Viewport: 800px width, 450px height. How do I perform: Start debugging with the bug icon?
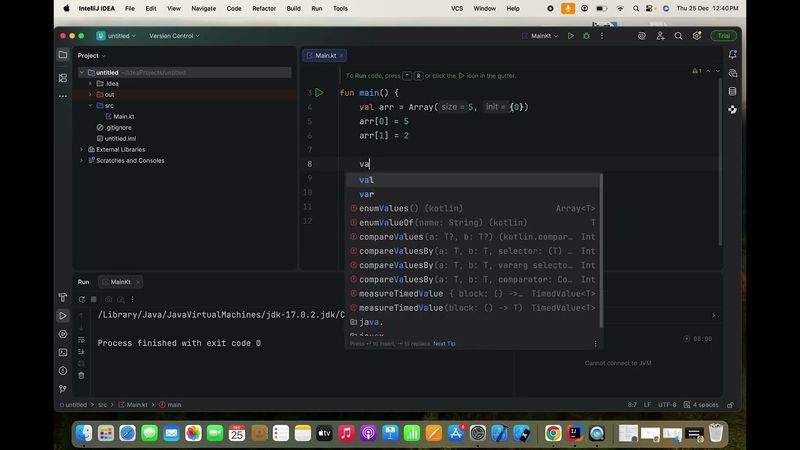point(586,36)
